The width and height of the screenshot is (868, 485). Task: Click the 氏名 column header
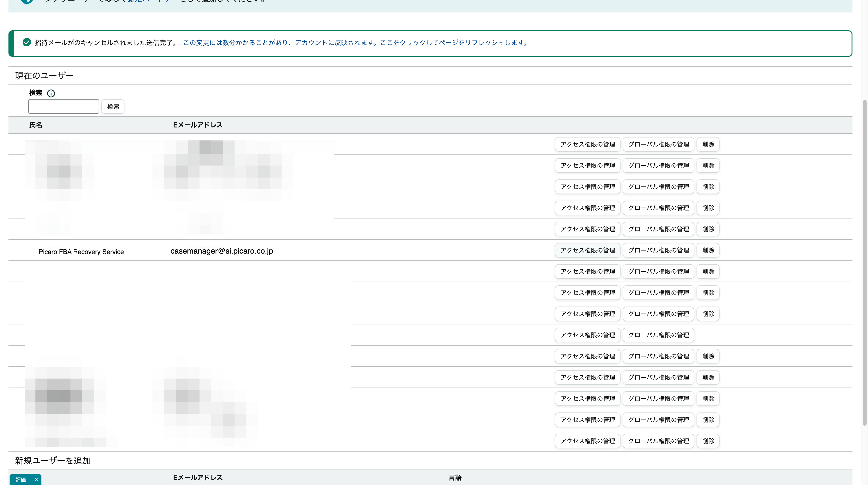click(x=36, y=125)
